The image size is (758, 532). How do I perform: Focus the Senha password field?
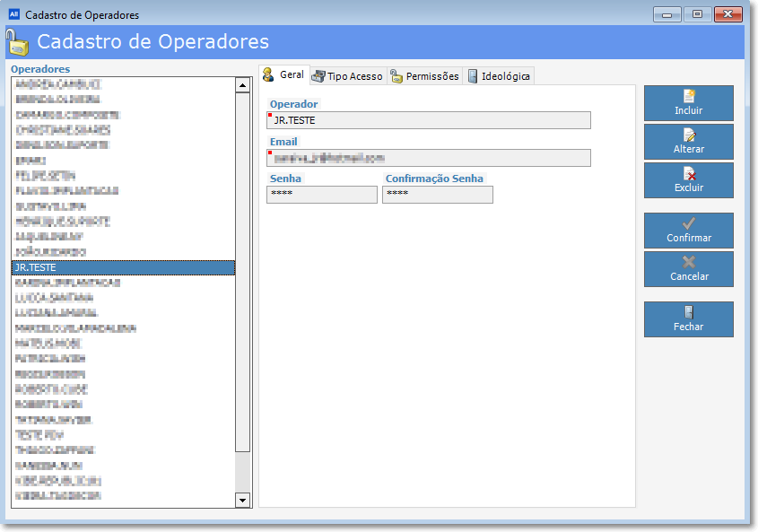322,195
